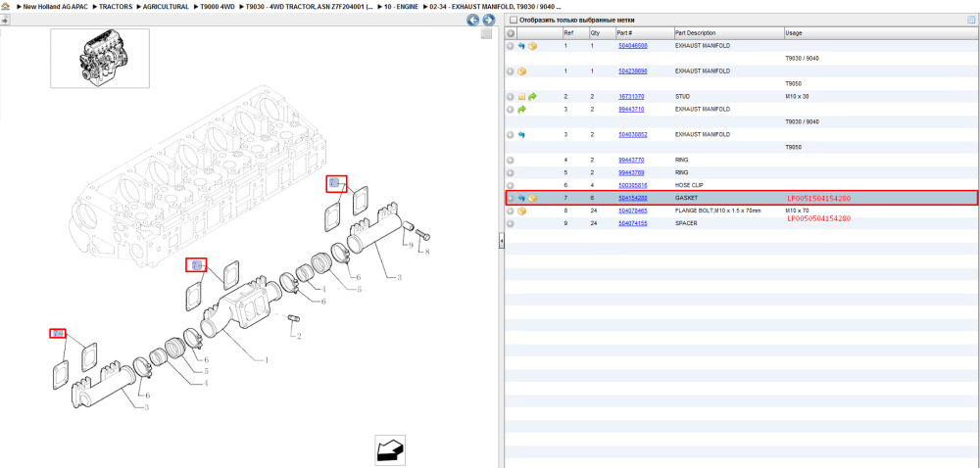Click blue reply arrow on part 504030852 row
The height and width of the screenshot is (468, 980).
(522, 135)
